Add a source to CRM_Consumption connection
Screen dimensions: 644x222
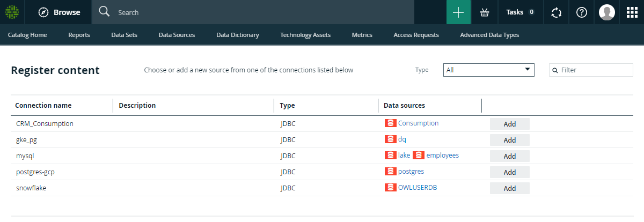pos(509,124)
